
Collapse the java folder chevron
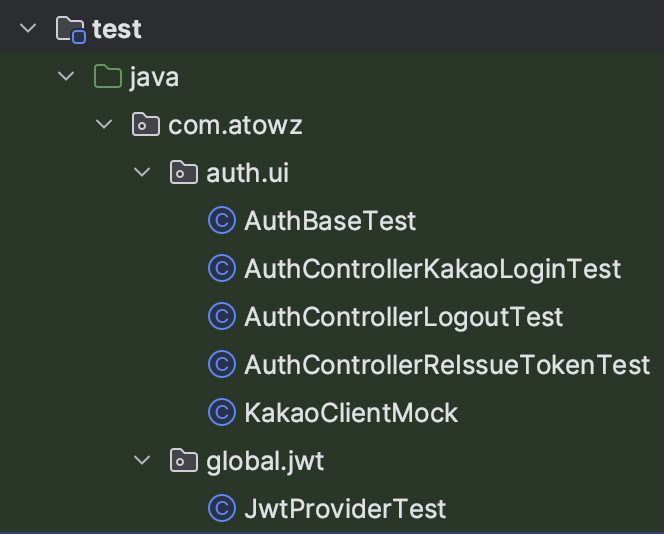coord(66,77)
